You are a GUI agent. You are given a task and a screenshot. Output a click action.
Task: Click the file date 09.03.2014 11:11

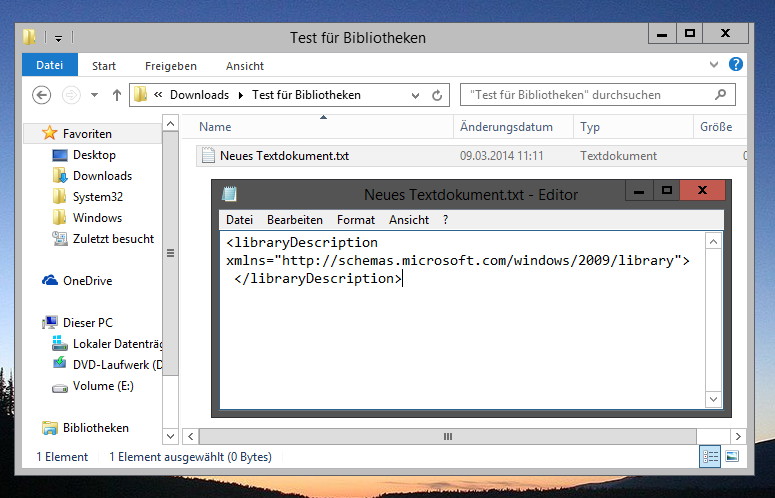502,156
